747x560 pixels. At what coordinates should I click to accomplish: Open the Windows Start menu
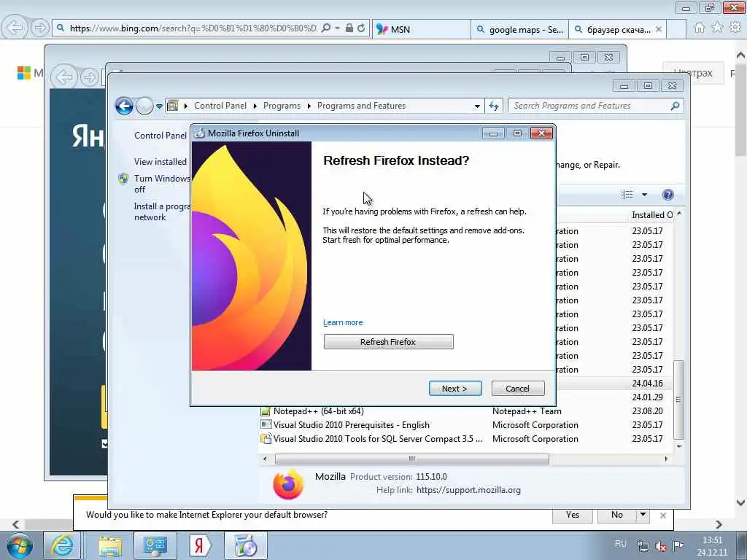point(19,545)
